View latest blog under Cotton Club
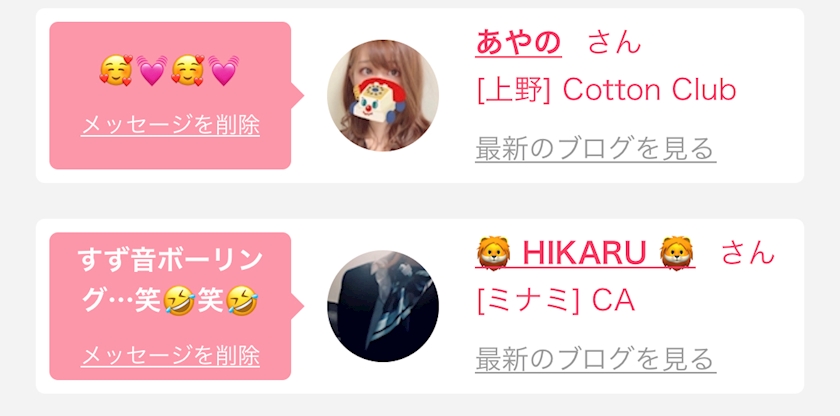Image resolution: width=840 pixels, height=416 pixels. (596, 149)
